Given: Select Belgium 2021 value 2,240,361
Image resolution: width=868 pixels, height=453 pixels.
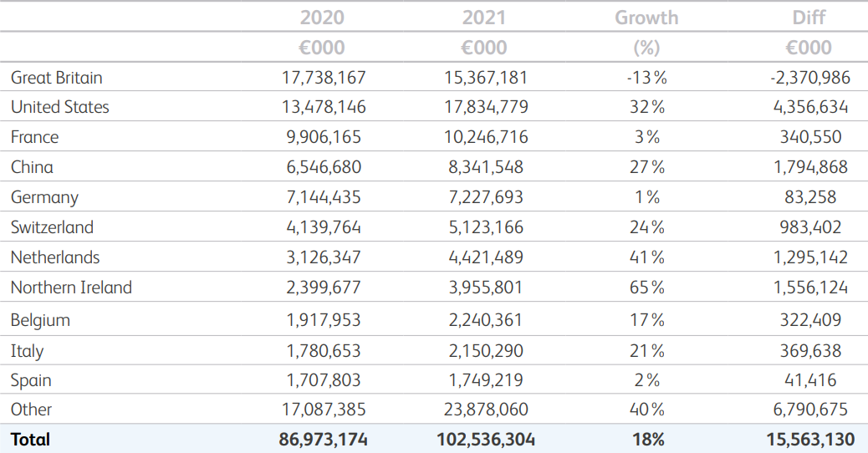Looking at the screenshot, I should [x=486, y=320].
